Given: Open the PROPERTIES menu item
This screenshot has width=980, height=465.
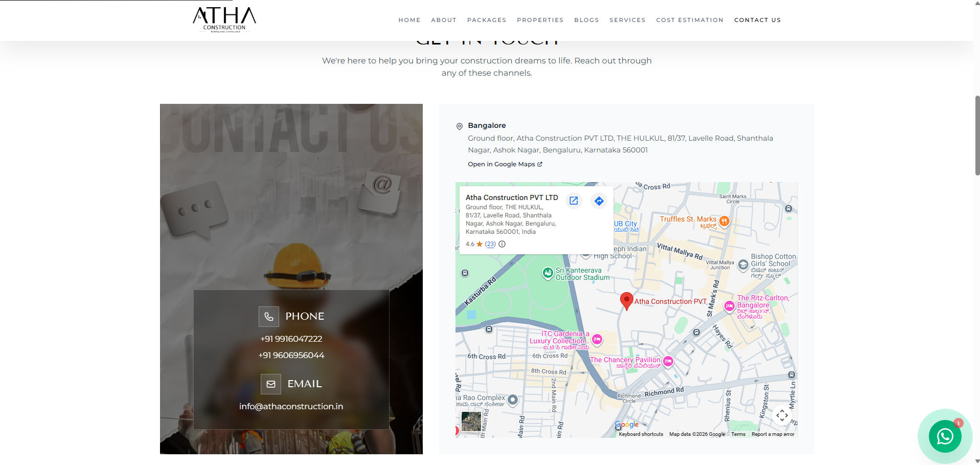Looking at the screenshot, I should coord(540,20).
